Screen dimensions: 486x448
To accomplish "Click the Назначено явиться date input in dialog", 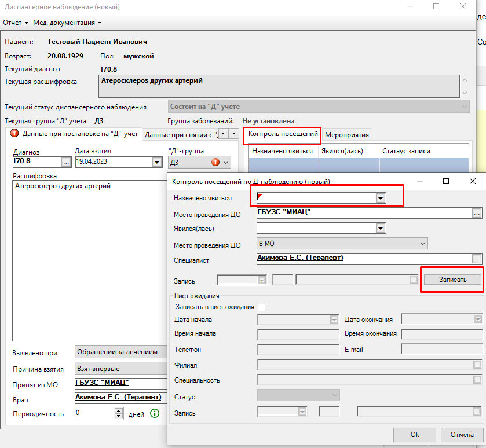I will (316, 198).
